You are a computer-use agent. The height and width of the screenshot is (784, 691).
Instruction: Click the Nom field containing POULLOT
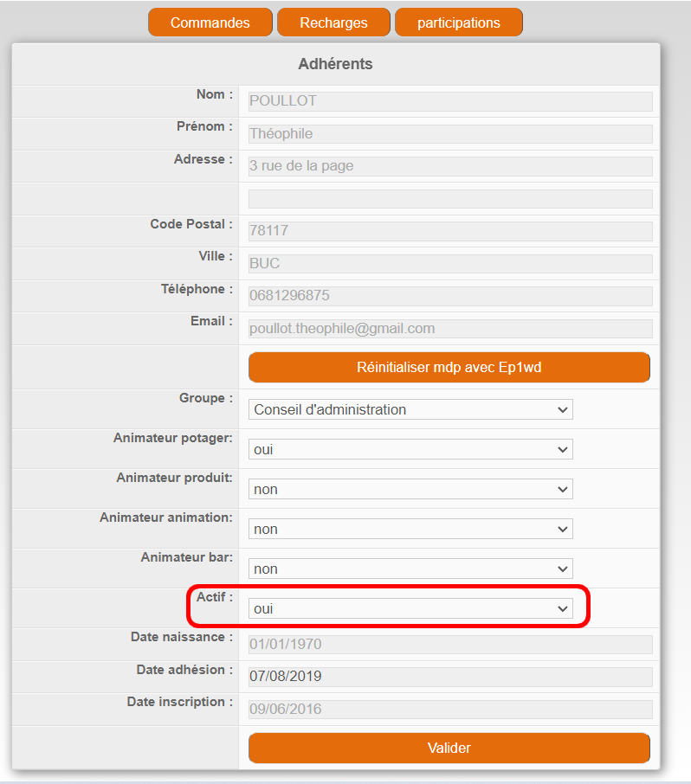pos(449,101)
